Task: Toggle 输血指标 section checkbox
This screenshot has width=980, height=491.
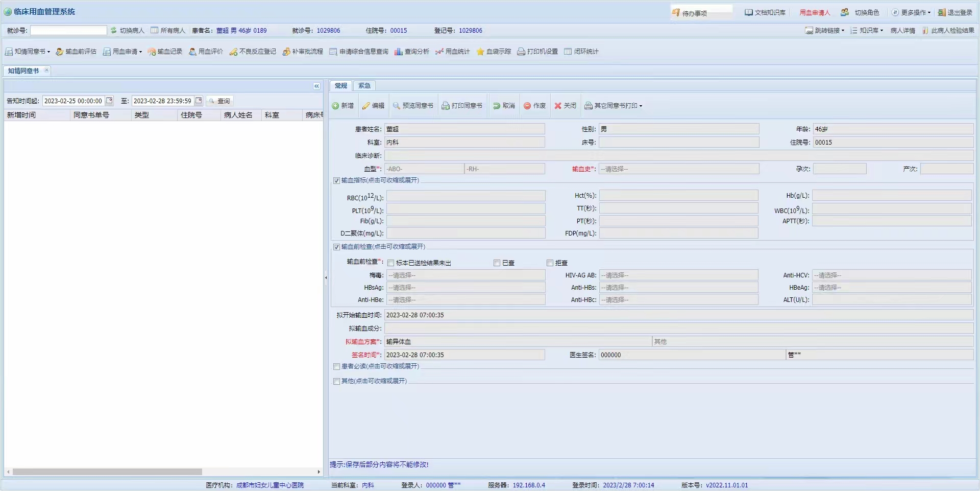Action: click(x=336, y=180)
